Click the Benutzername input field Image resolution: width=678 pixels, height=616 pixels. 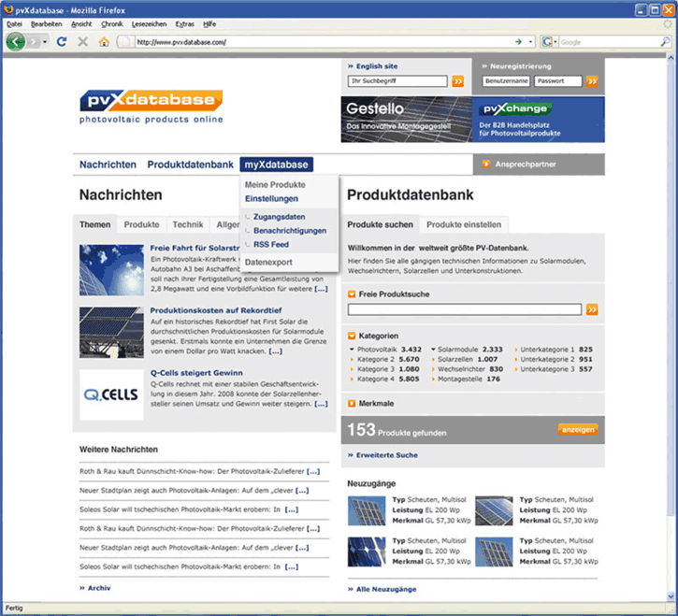pyautogui.click(x=506, y=80)
